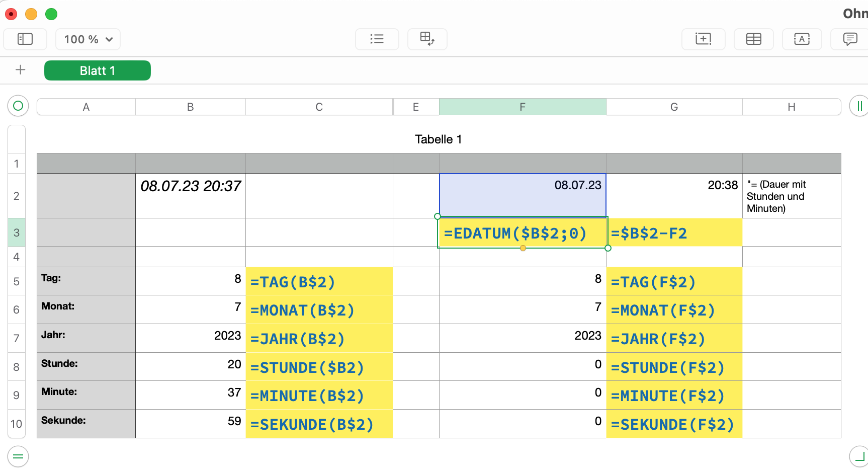Select column F header
Screen dimensions: 868x470
click(x=523, y=107)
